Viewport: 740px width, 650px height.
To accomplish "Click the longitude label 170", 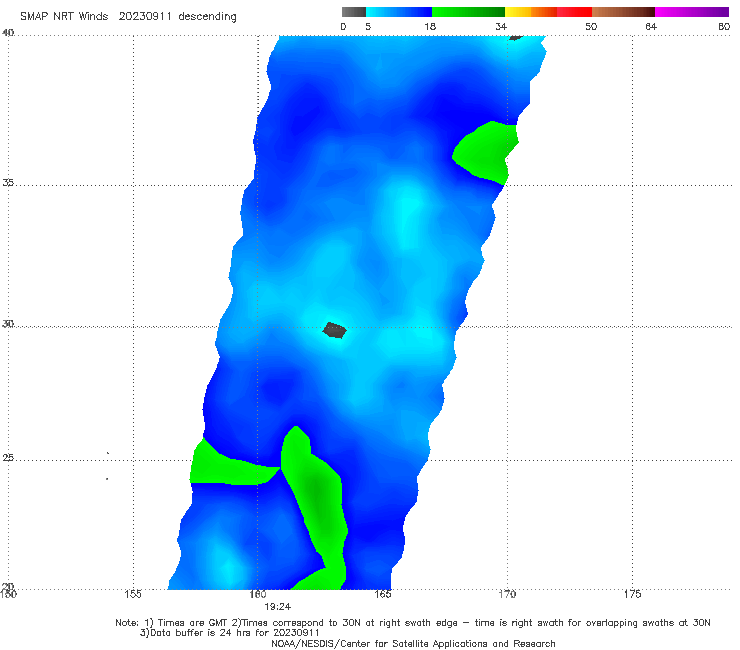I will 507,594.
